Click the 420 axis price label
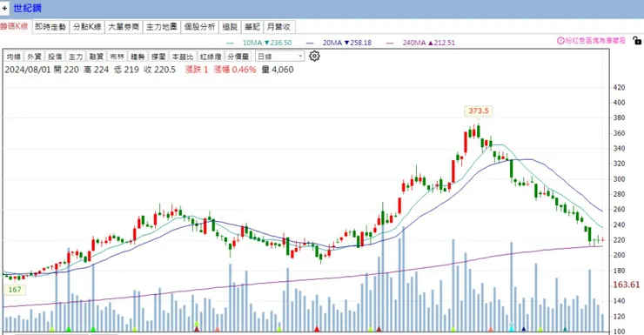This screenshot has width=644, height=335. pyautogui.click(x=619, y=87)
